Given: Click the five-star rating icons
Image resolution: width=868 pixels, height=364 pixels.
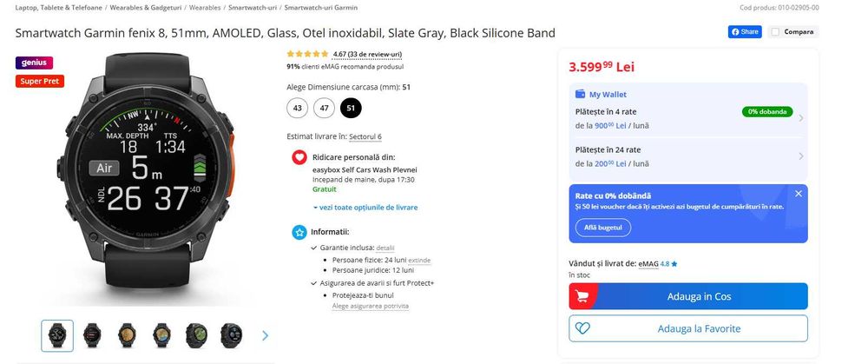Looking at the screenshot, I should pyautogui.click(x=306, y=54).
